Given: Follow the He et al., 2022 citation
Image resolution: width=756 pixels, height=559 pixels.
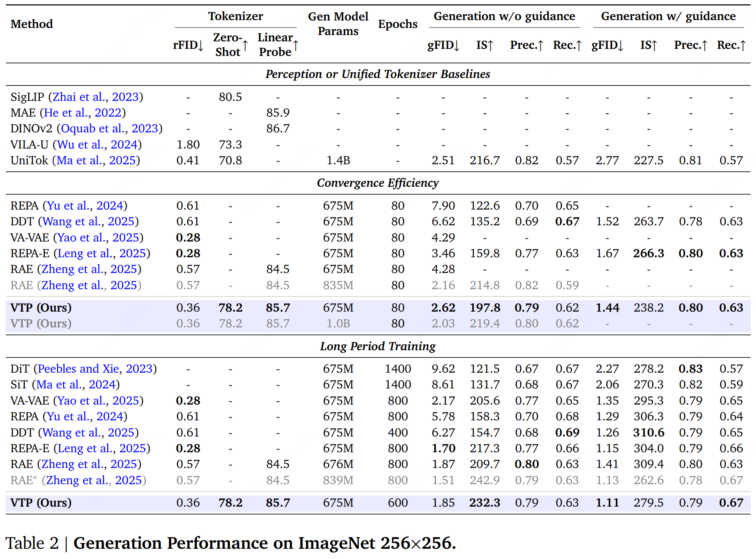Looking at the screenshot, I should coord(83,113).
